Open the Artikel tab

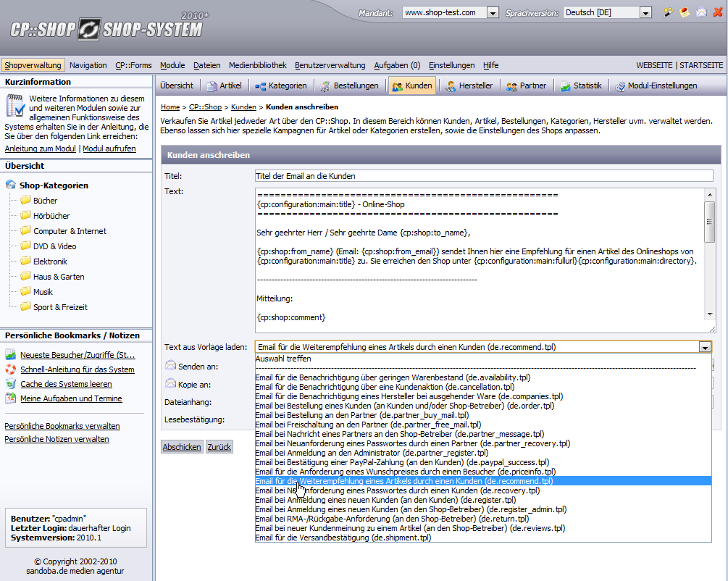(225, 85)
